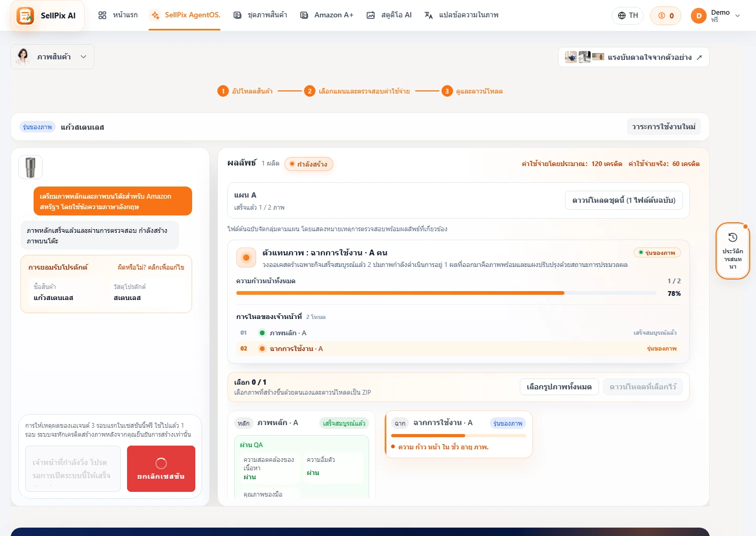
Task: Click the spinner icon in the cancel button
Action: pos(161,463)
